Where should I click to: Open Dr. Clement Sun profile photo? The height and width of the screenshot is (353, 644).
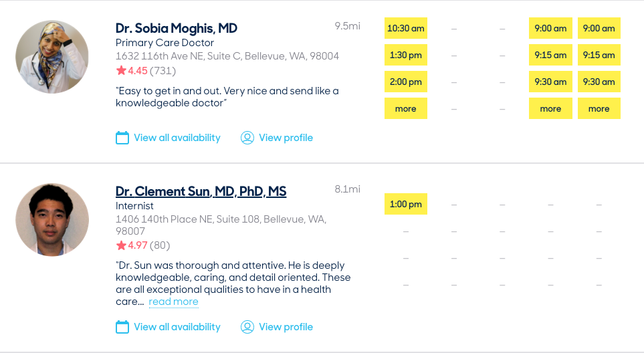[x=52, y=220]
